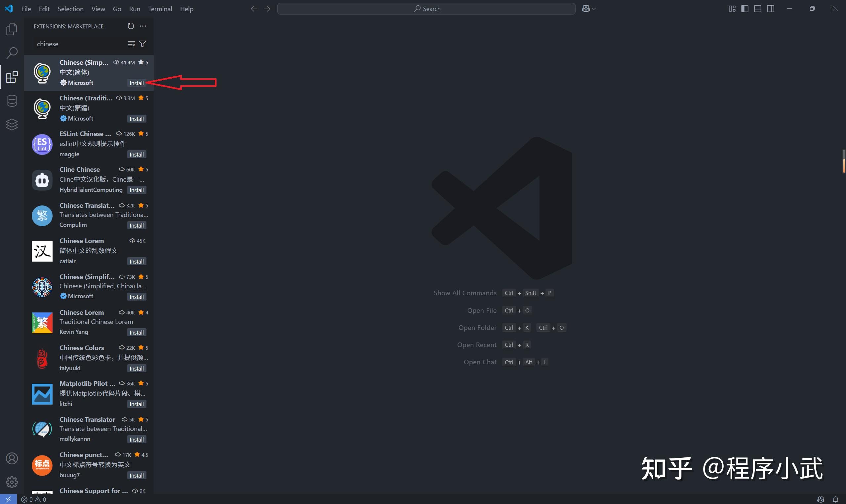
Task: Click the remote window indicator in status bar
Action: tap(8, 499)
